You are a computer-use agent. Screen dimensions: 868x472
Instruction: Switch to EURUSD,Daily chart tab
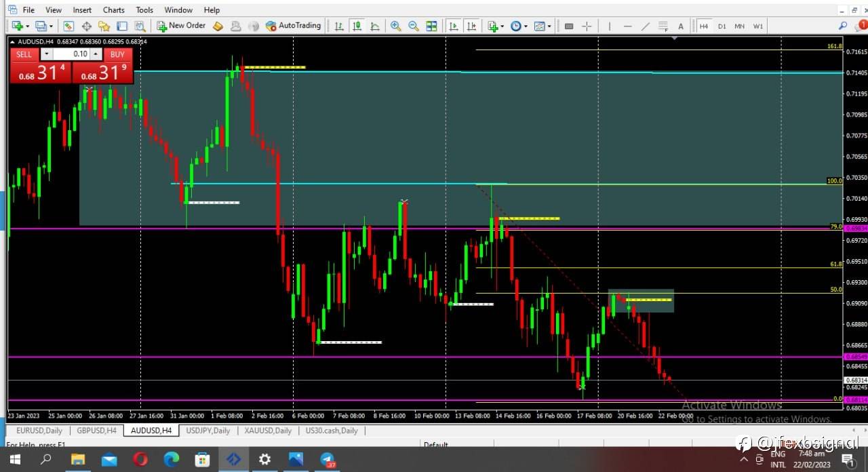coord(39,431)
